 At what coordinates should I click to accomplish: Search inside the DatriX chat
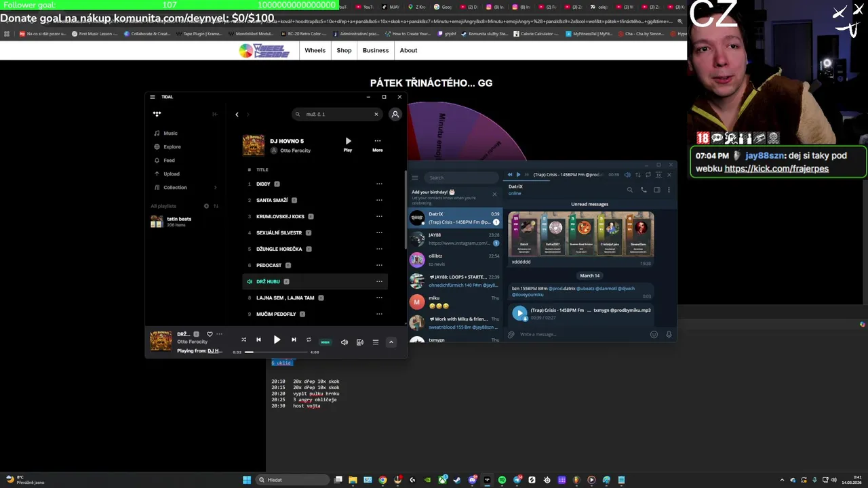click(629, 190)
